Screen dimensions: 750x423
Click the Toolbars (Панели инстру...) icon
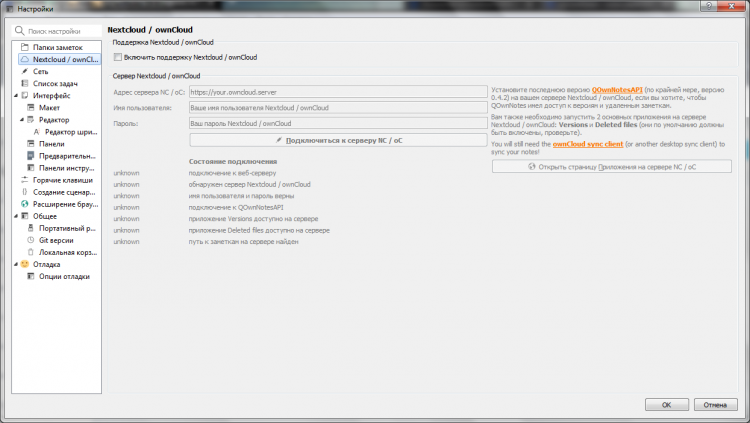(x=31, y=167)
